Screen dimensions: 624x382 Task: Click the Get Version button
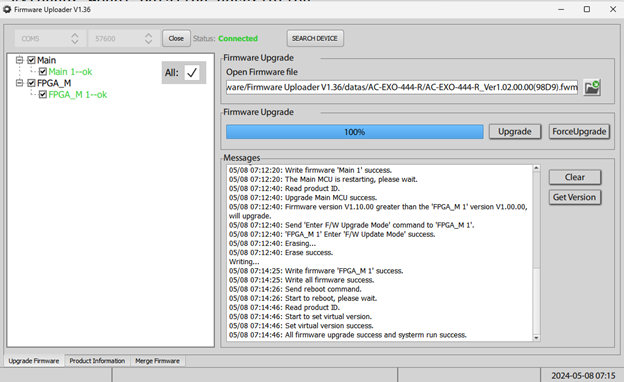[575, 197]
